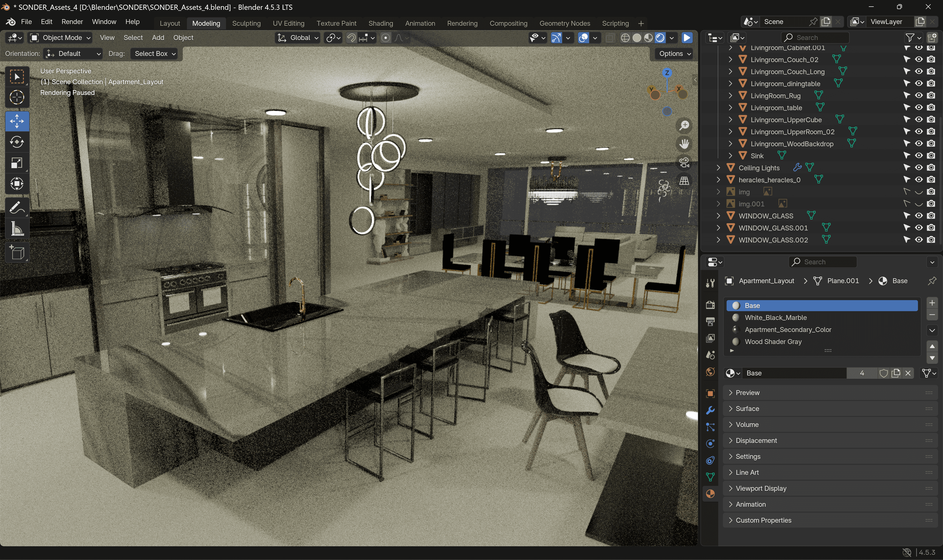Expand the Surface panel

coord(747,409)
